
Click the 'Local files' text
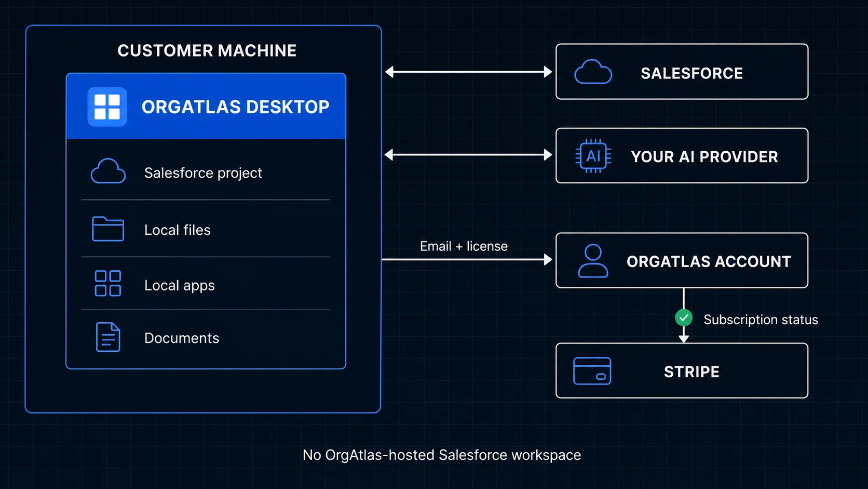click(178, 230)
